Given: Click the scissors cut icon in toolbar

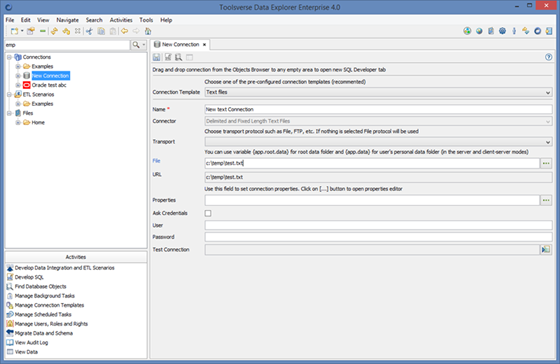Looking at the screenshot, I should [89, 31].
